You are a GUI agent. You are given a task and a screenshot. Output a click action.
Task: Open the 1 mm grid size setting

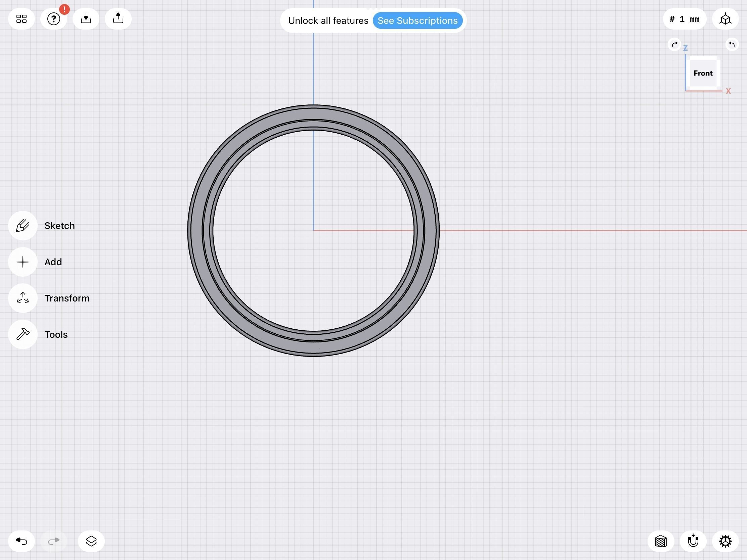click(x=685, y=19)
